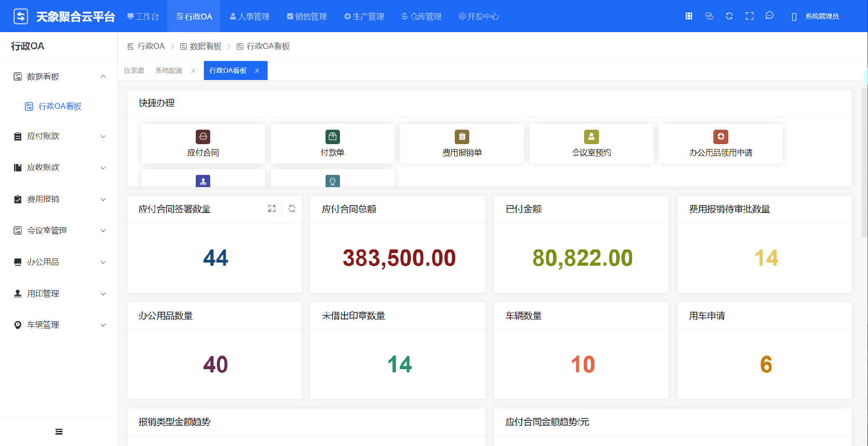Click the 行政OA breadcrumb link
Viewport: 868px width, 446px height.
coord(146,46)
